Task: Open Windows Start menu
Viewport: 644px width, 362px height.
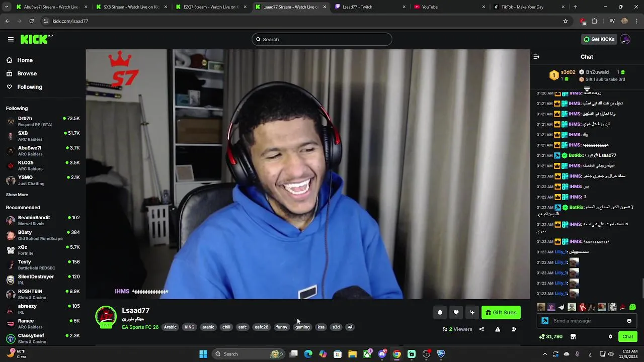Action: point(203,354)
